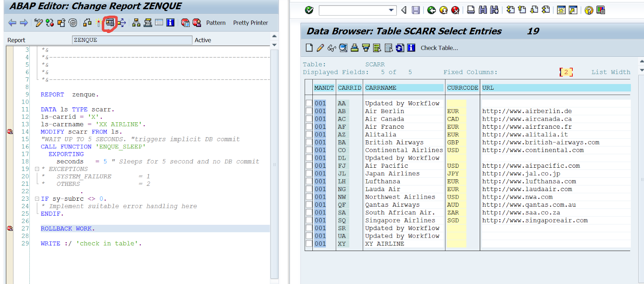Click the Refresh icon in Data Browser toolbar
Screen dimensions: 644x284
[400, 48]
